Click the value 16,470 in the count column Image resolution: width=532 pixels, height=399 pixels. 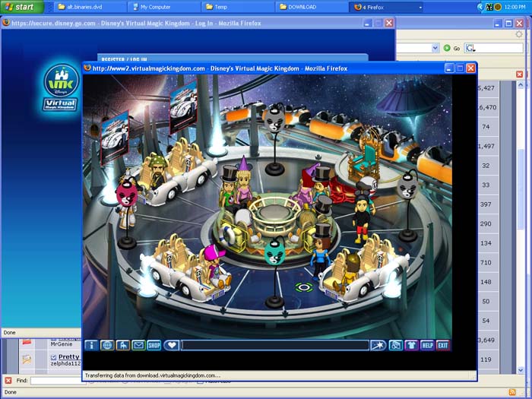[x=487, y=107]
